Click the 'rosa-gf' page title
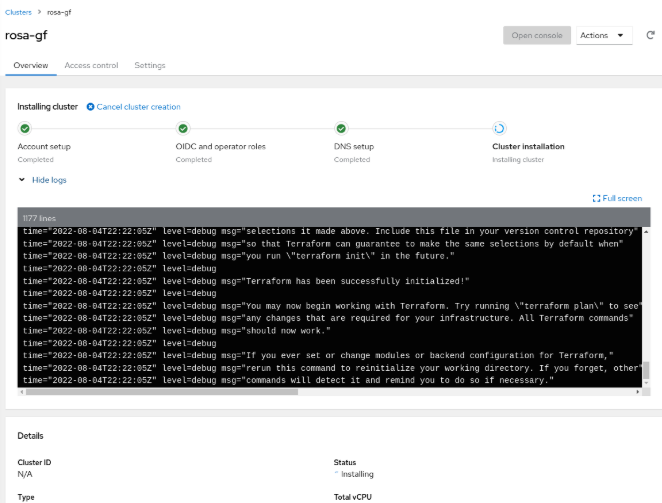662x503 pixels. point(26,35)
